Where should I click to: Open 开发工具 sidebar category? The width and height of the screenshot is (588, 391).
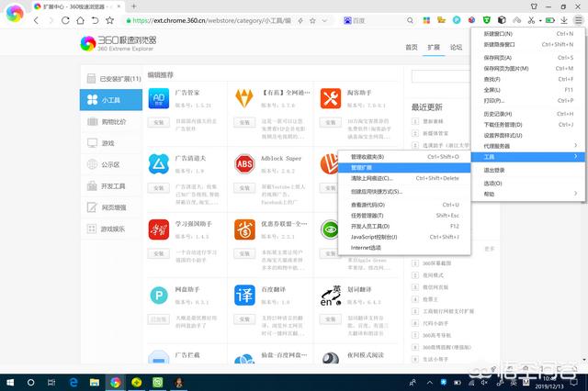111,186
